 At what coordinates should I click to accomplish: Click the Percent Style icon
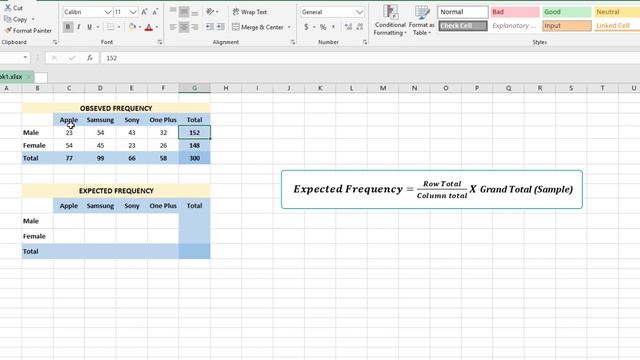click(x=323, y=27)
